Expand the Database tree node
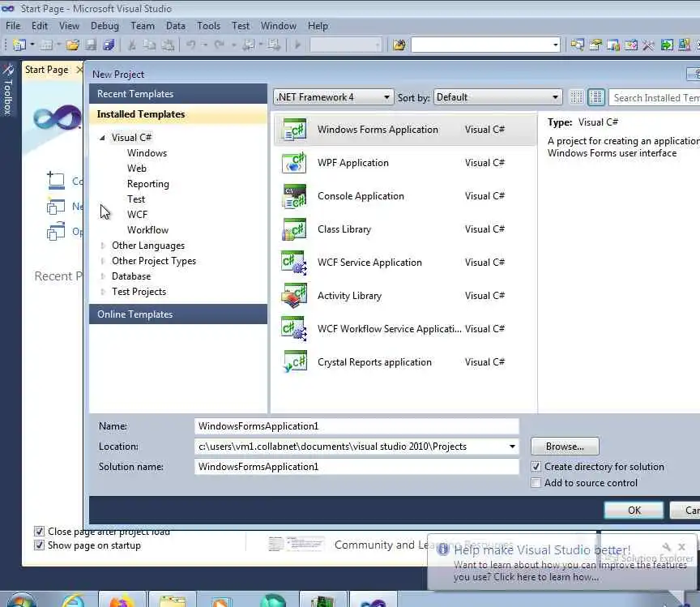The height and width of the screenshot is (607, 700). pos(103,276)
